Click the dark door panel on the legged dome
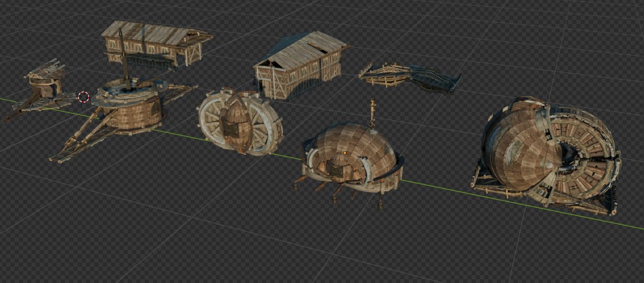 click(335, 168)
